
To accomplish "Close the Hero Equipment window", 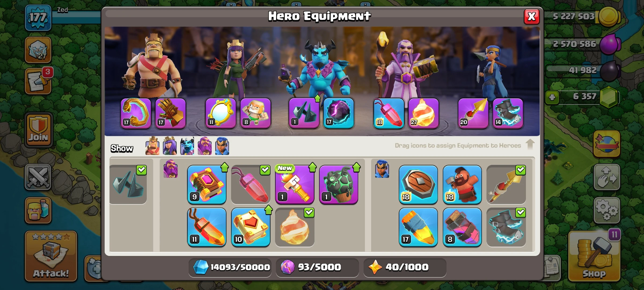I will coord(532,17).
